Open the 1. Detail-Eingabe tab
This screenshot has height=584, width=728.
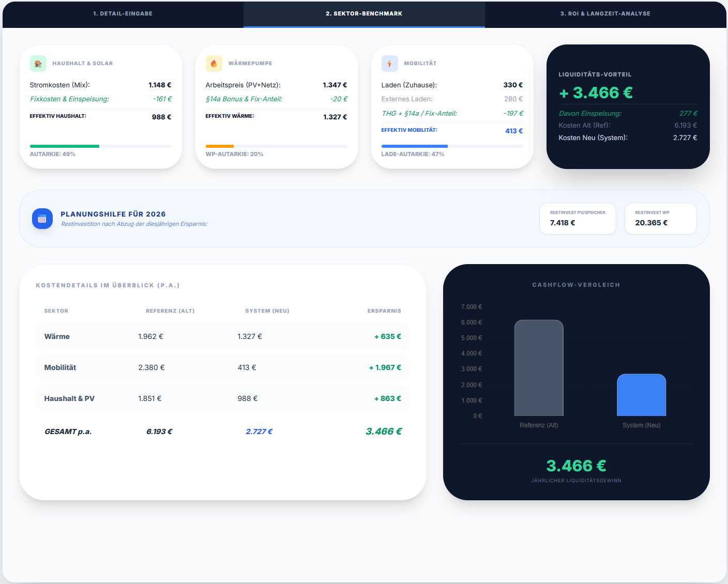coord(123,14)
